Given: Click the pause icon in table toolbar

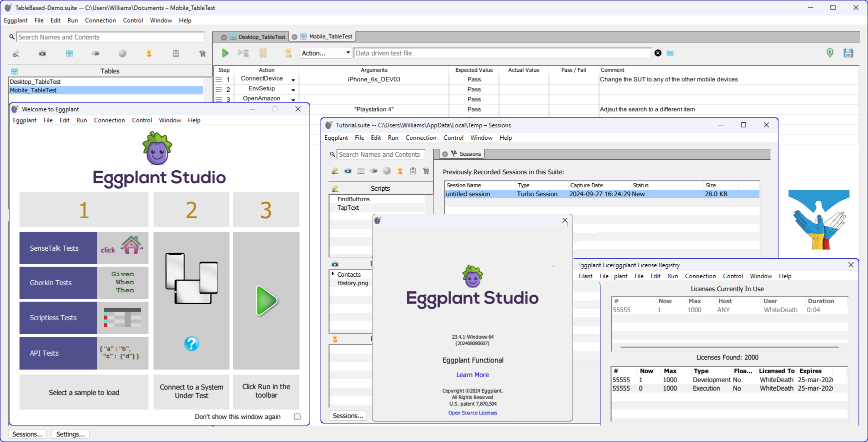Looking at the screenshot, I should point(263,53).
